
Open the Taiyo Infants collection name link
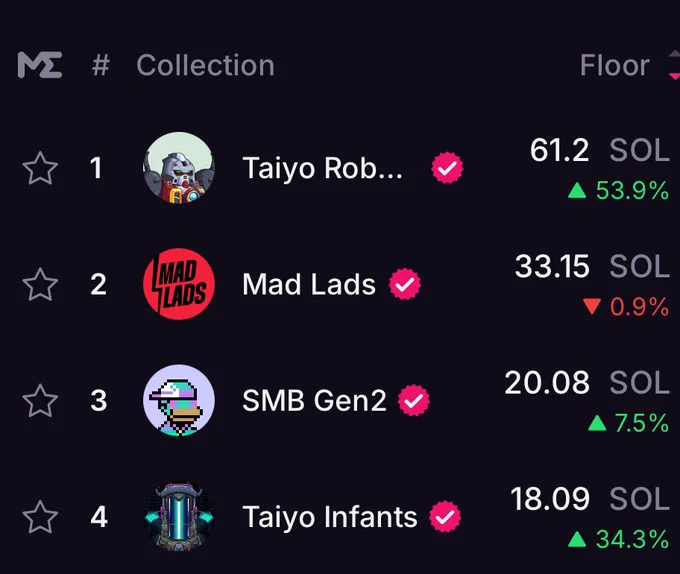(330, 517)
